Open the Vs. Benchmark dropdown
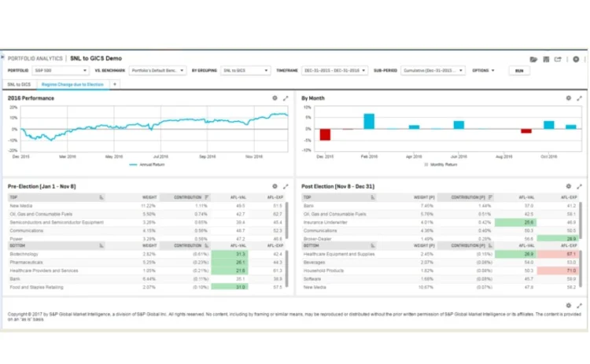The height and width of the screenshot is (364, 590). pyautogui.click(x=157, y=70)
